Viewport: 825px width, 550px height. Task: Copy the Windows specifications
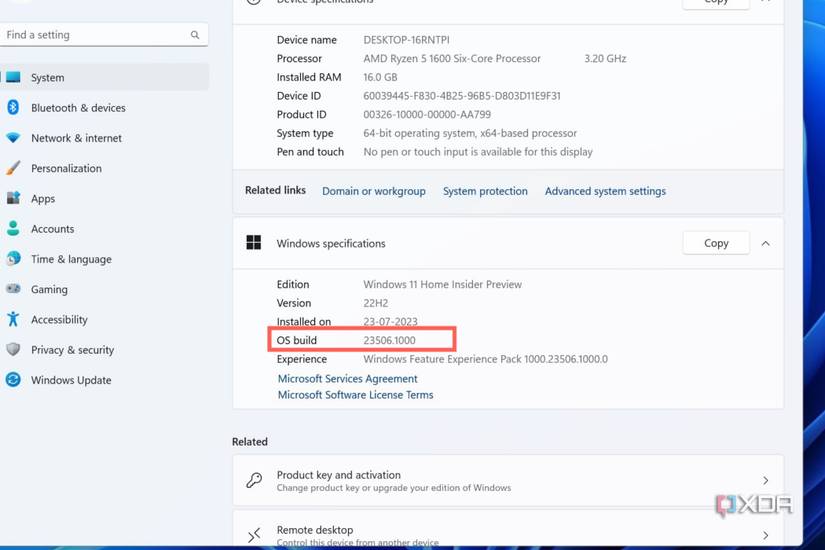click(x=716, y=243)
